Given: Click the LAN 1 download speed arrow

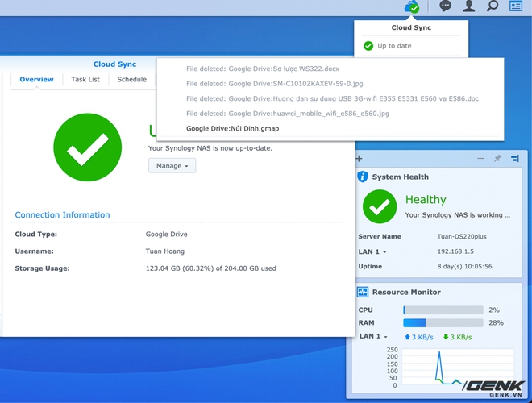Looking at the screenshot, I should coord(446,337).
